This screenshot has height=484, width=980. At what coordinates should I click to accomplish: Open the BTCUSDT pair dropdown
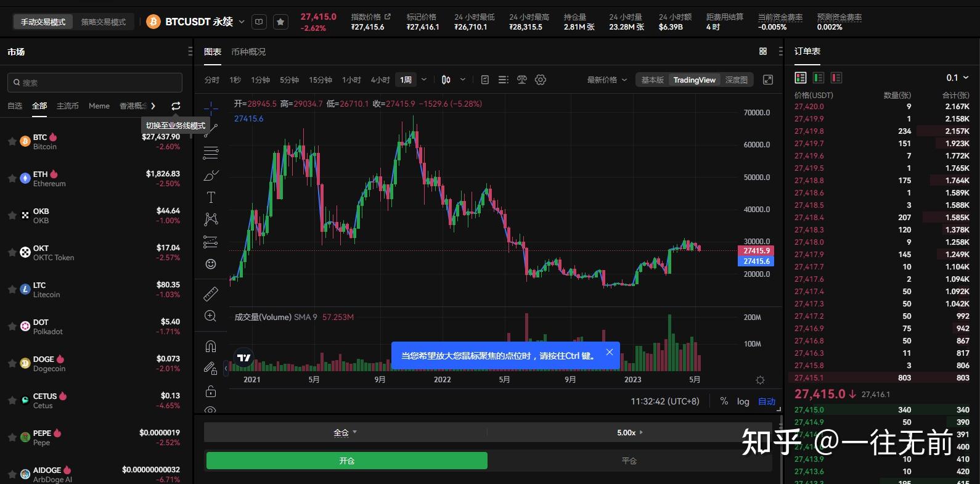[x=242, y=22]
